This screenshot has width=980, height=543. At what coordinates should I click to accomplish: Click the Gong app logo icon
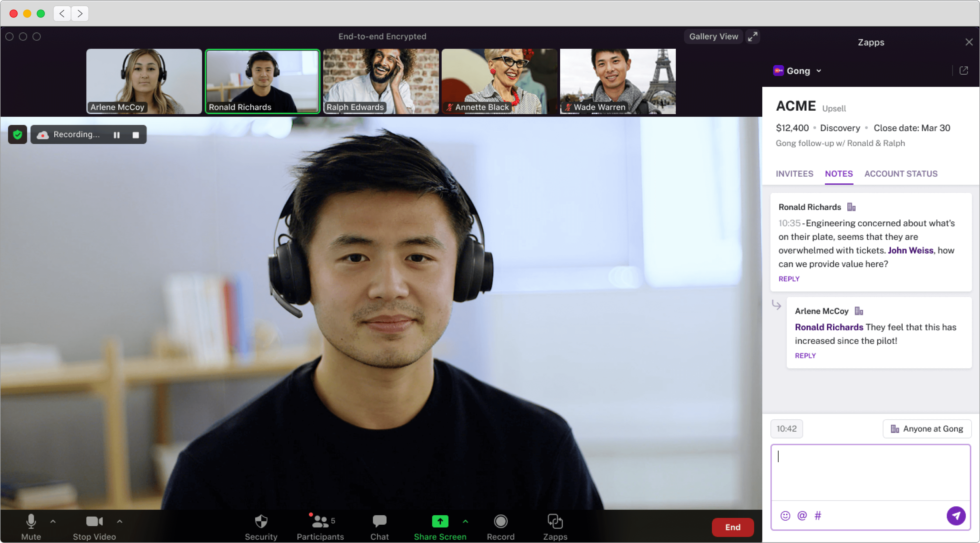tap(778, 71)
